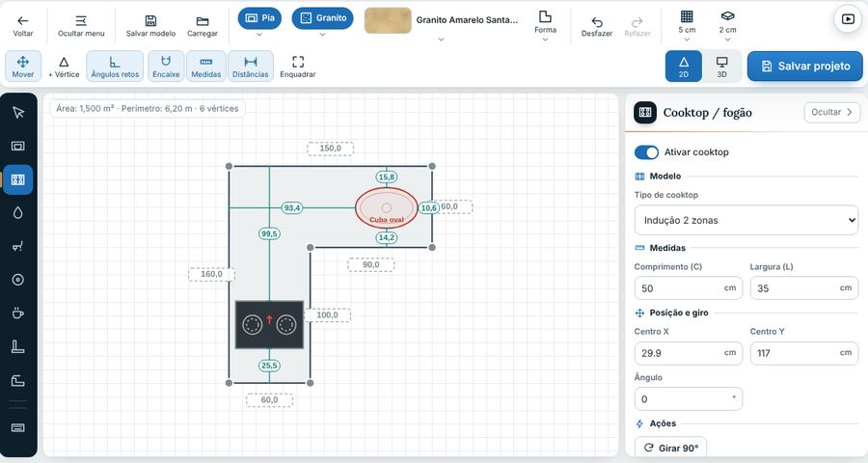Viewport: 868px width, 463px height.
Task: Edit the Ângulo field
Action: (688, 398)
